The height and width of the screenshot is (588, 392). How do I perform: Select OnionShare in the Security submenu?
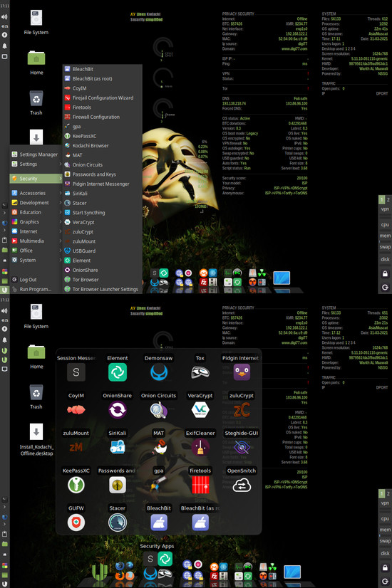click(102, 270)
